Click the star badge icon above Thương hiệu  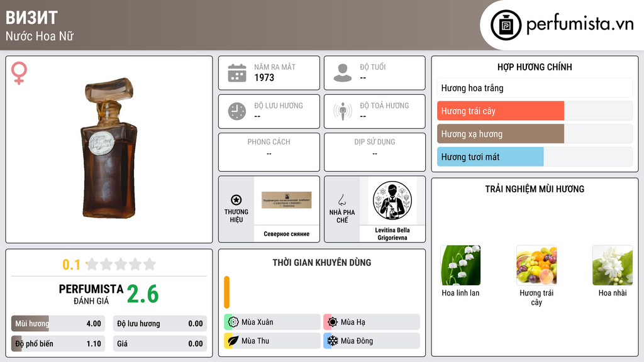(x=236, y=200)
